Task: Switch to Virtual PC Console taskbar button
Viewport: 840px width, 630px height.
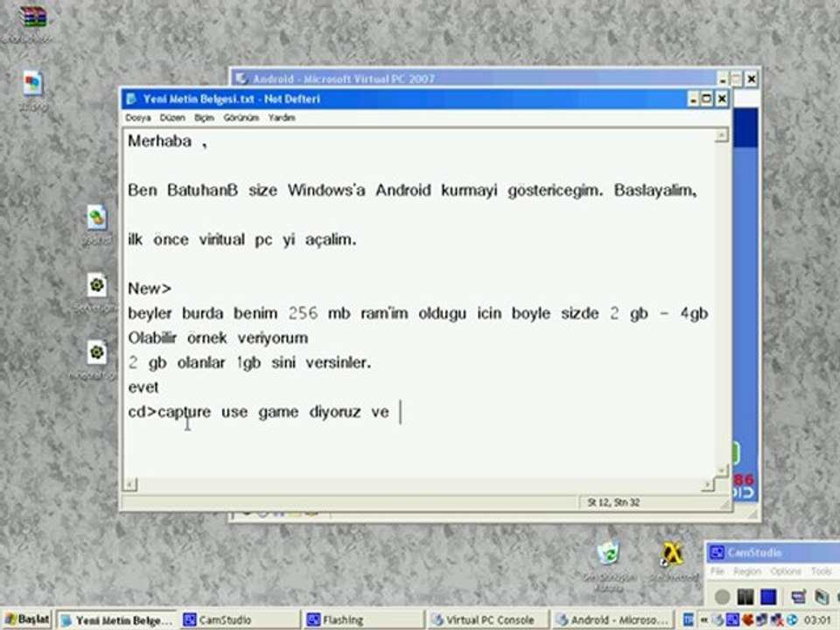Action: pos(488,620)
